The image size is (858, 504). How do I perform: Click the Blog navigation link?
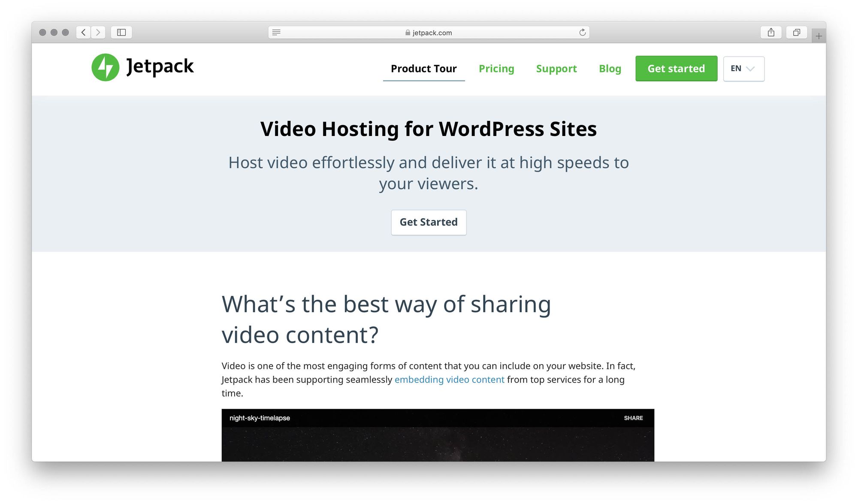click(x=611, y=68)
